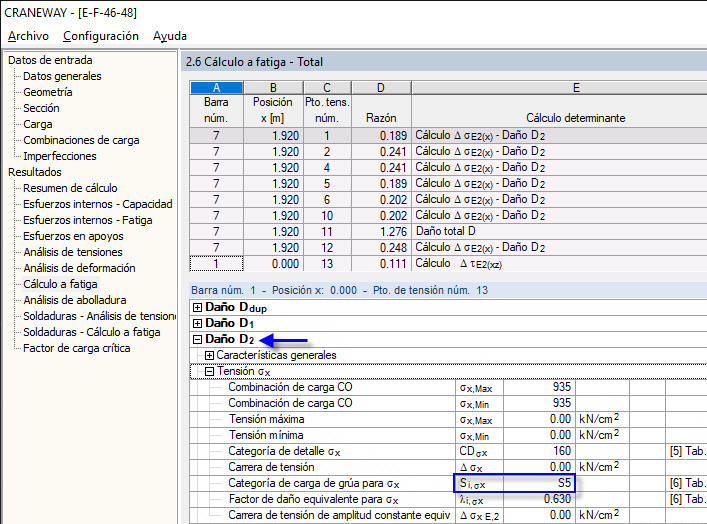707x524 pixels.
Task: Click Pto. tens. cell 4
Action: click(x=327, y=168)
